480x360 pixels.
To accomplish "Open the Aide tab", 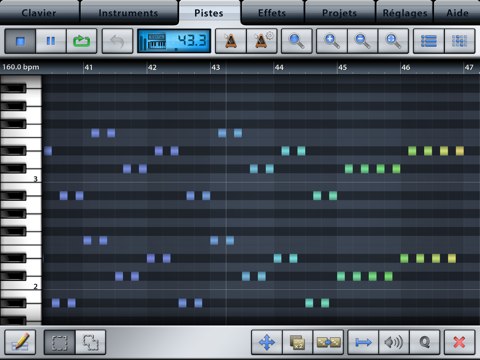I will (x=457, y=13).
